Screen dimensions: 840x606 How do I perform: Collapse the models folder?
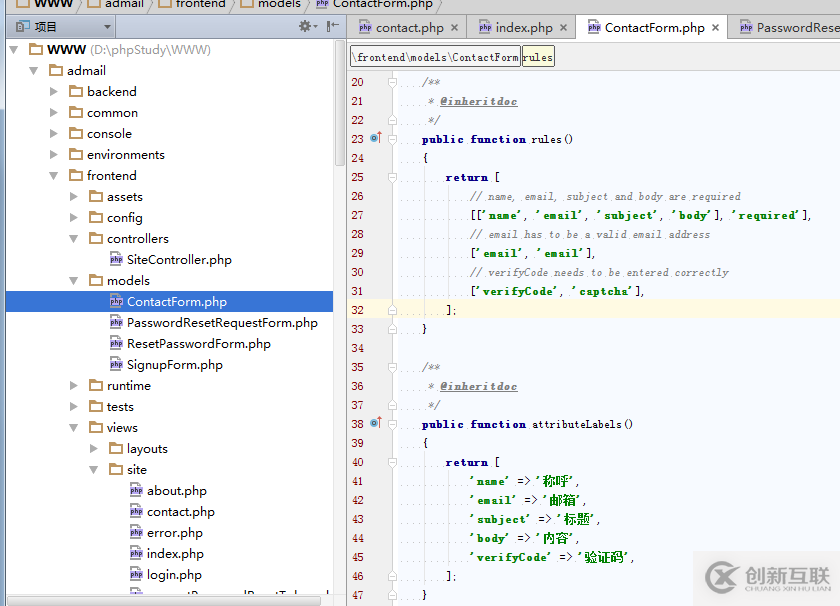pos(75,281)
